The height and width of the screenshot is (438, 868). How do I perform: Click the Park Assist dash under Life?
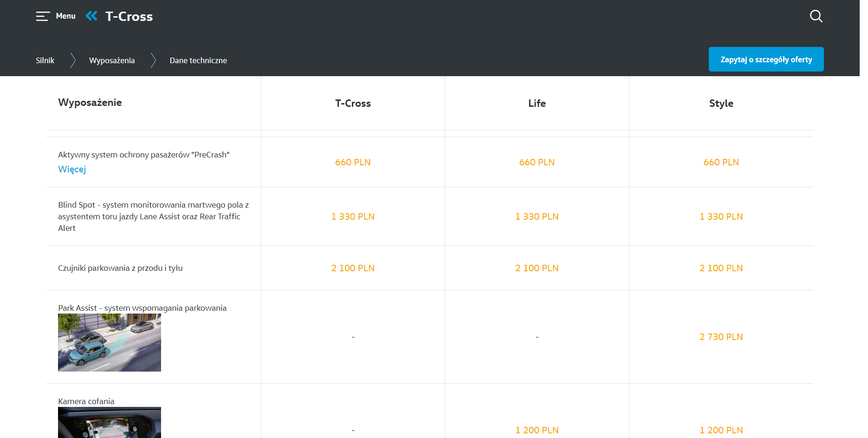(x=537, y=337)
